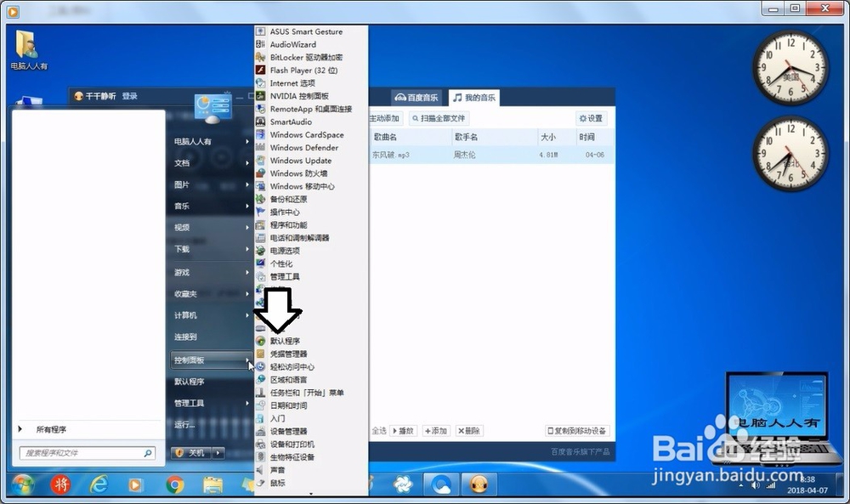Expand 文档 start menu submenu
The image size is (850, 504).
(x=212, y=163)
